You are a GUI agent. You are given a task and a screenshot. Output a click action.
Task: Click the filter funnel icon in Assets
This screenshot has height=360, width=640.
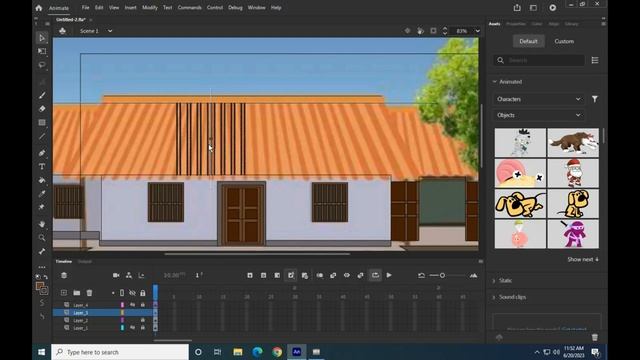tap(595, 99)
